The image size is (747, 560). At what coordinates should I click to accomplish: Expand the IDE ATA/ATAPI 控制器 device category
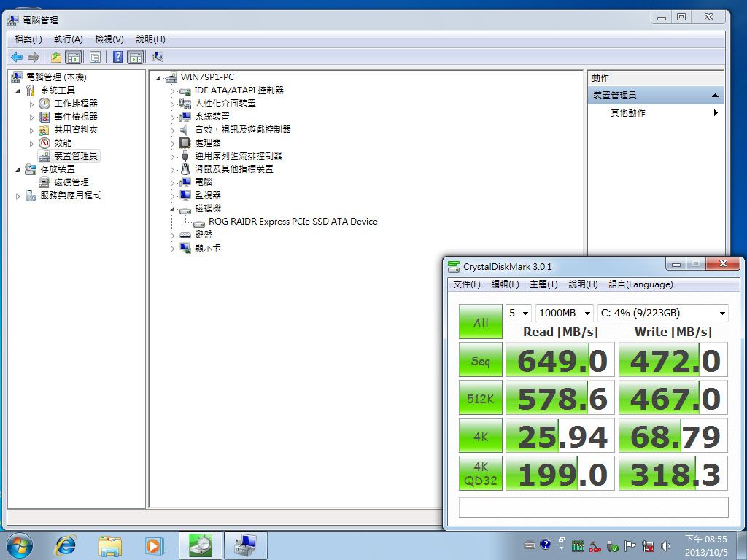pos(172,90)
